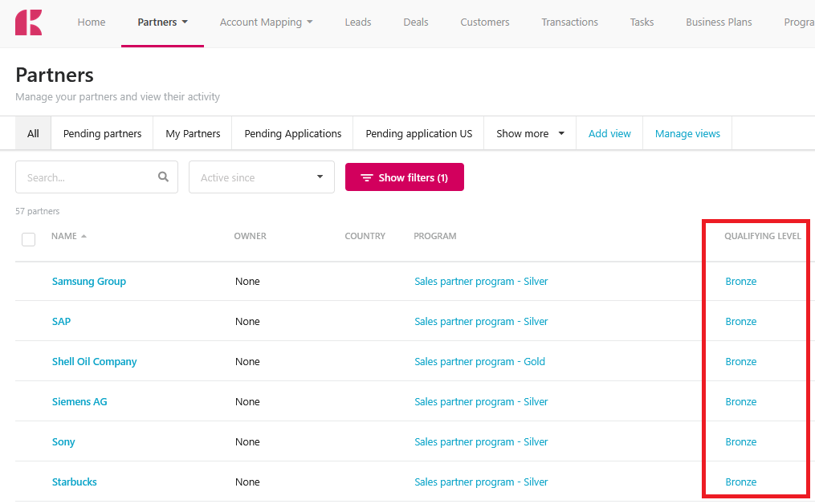Expand the Account Mapping menu

[266, 22]
